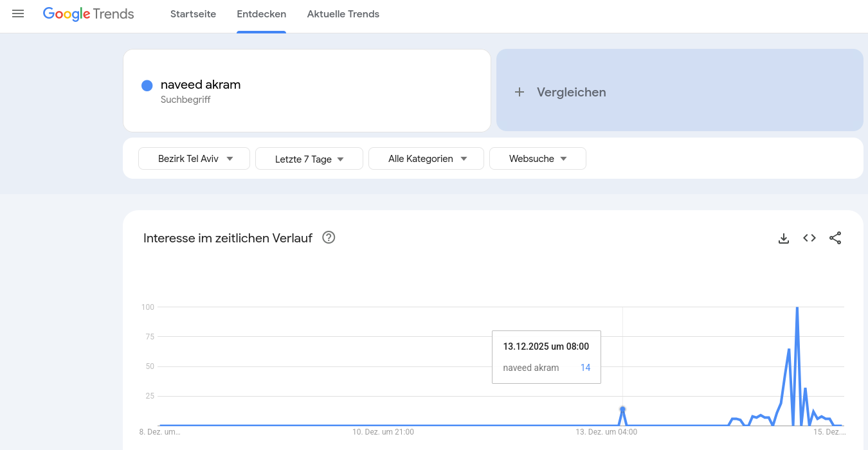
Task: Expand the Alle Kategorien dropdown
Action: click(426, 159)
